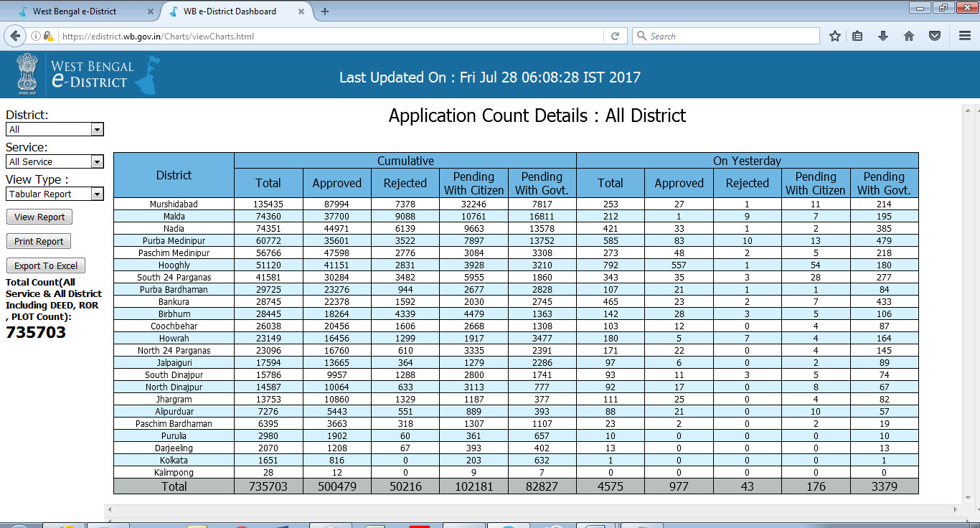Click the View Report button
Screen dimensions: 980x528
(x=39, y=217)
